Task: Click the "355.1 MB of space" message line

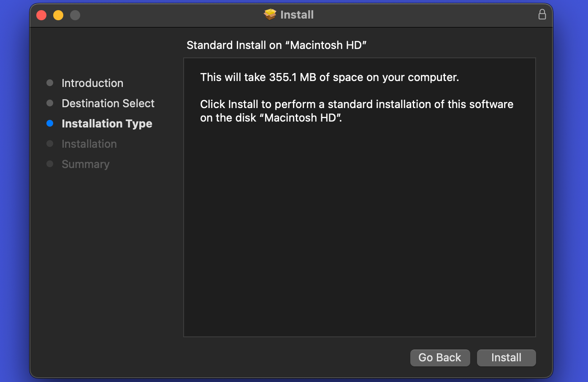Action: point(329,77)
